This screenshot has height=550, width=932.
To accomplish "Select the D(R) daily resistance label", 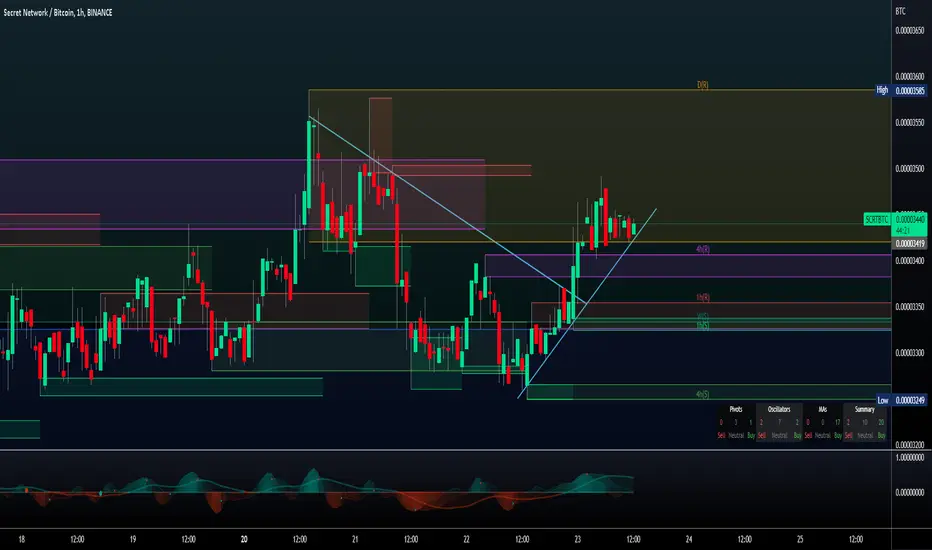I will pyautogui.click(x=703, y=85).
